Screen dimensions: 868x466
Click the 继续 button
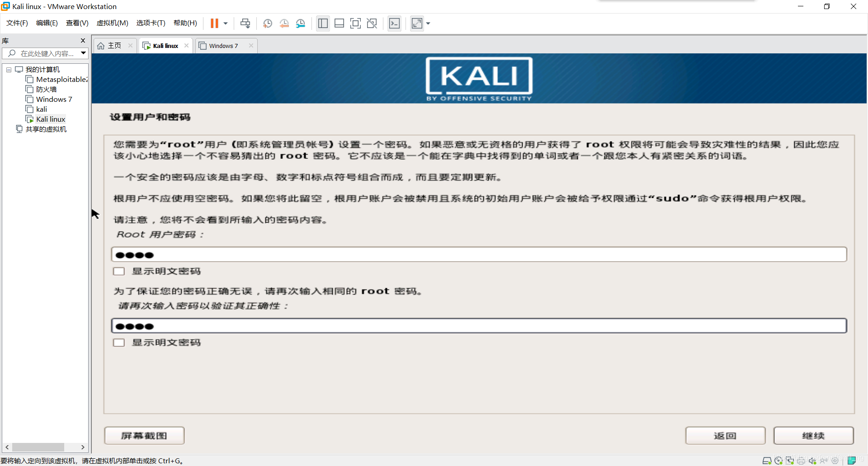tap(813, 435)
